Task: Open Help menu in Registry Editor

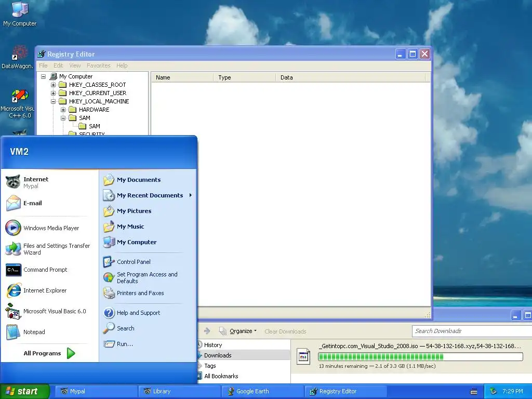Action: tap(122, 65)
